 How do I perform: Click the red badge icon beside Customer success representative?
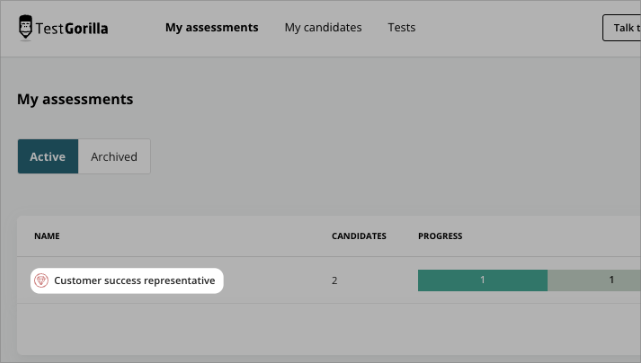point(41,280)
